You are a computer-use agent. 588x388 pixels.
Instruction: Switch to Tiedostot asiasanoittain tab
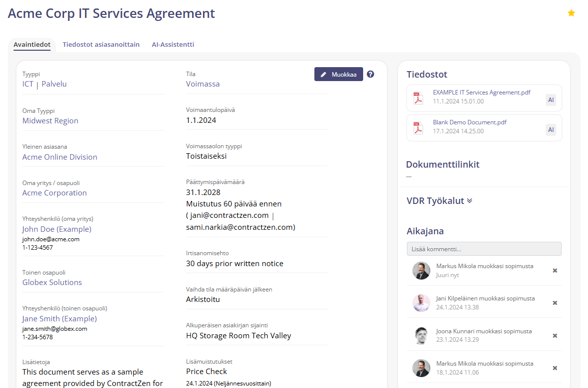point(101,45)
